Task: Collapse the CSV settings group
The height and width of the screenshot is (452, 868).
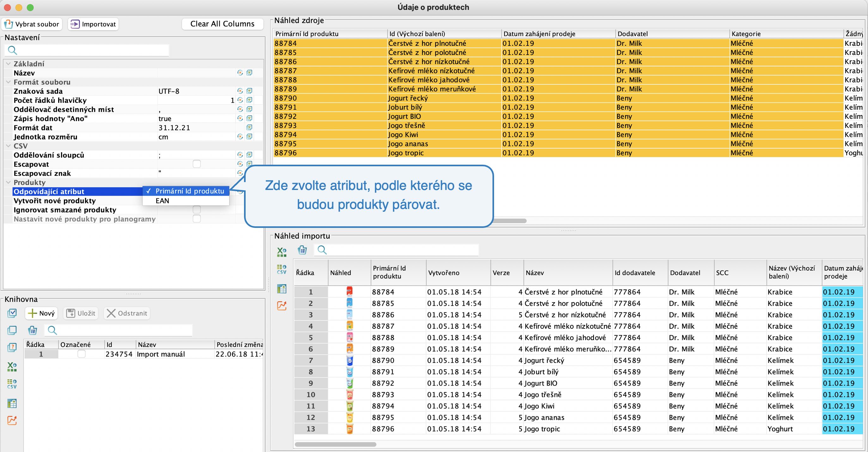Action: 9,146
